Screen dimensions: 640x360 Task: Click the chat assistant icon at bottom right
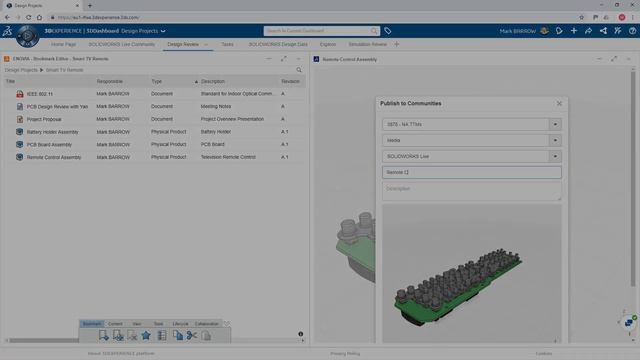[629, 322]
